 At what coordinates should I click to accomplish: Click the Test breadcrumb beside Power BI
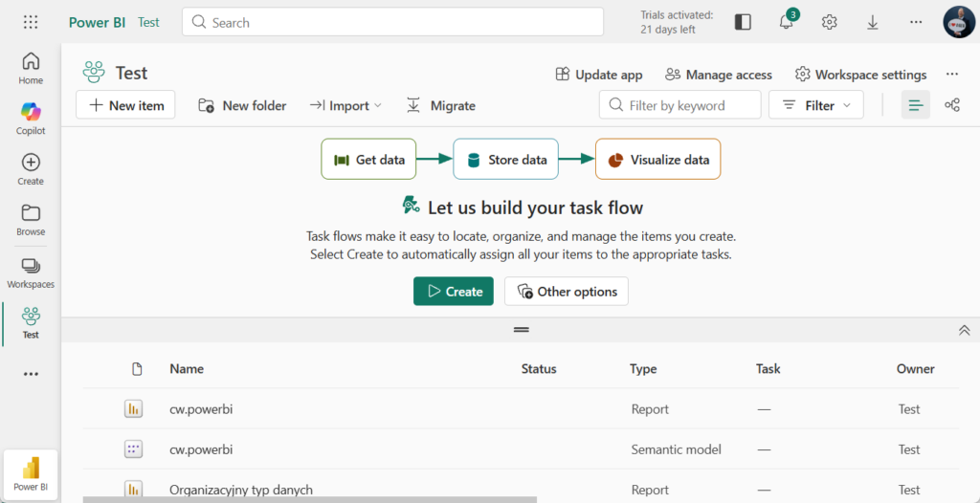point(148,23)
